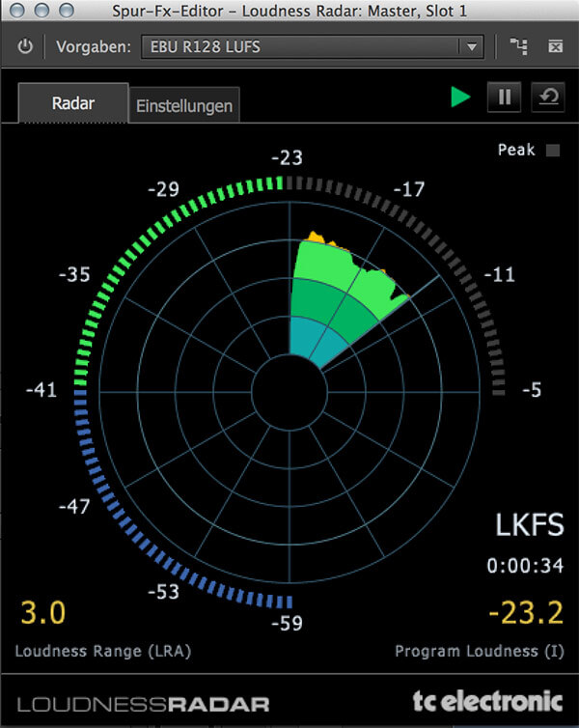The width and height of the screenshot is (579, 728).
Task: Switch to the Einstellungen tab
Action: [184, 106]
